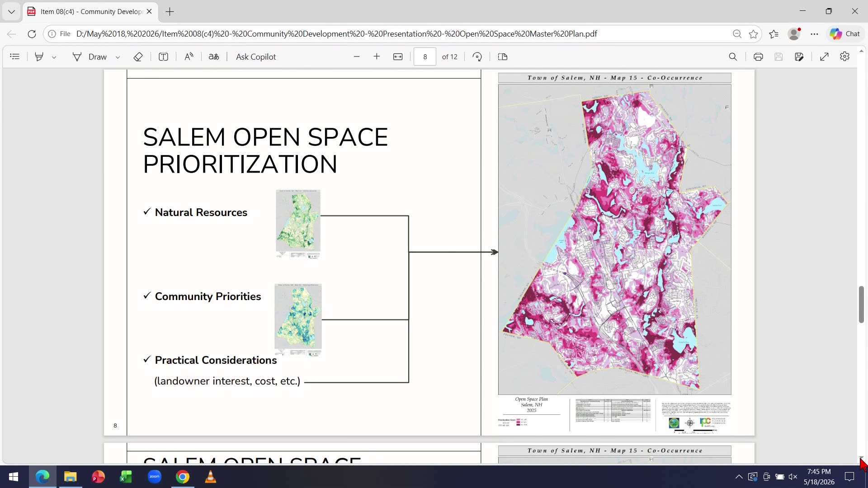Open the browser profile menu

(x=794, y=34)
